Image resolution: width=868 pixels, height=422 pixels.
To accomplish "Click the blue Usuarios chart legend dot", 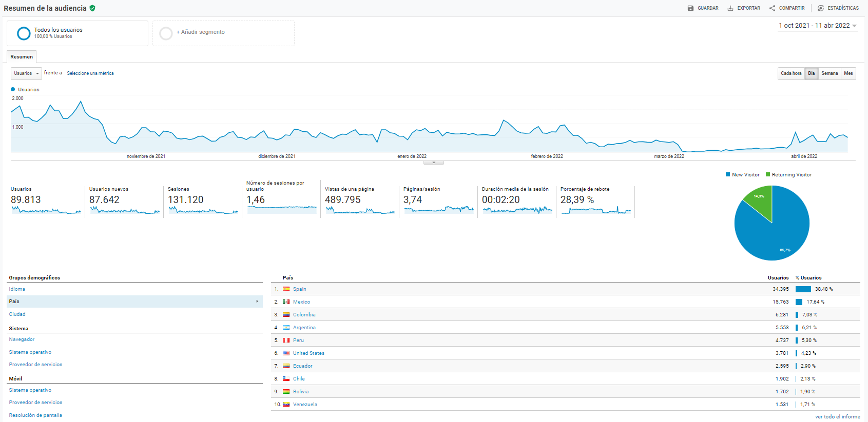I will click(13, 89).
